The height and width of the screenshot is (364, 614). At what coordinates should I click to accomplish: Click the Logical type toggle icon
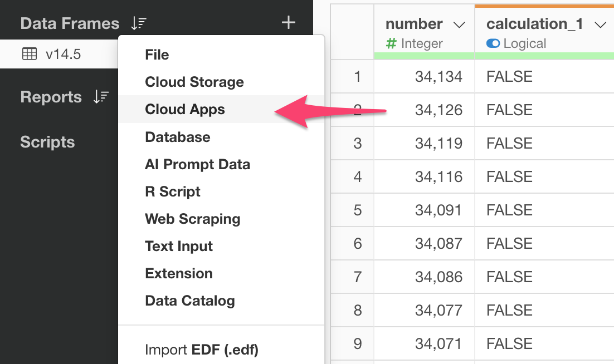tap(493, 43)
